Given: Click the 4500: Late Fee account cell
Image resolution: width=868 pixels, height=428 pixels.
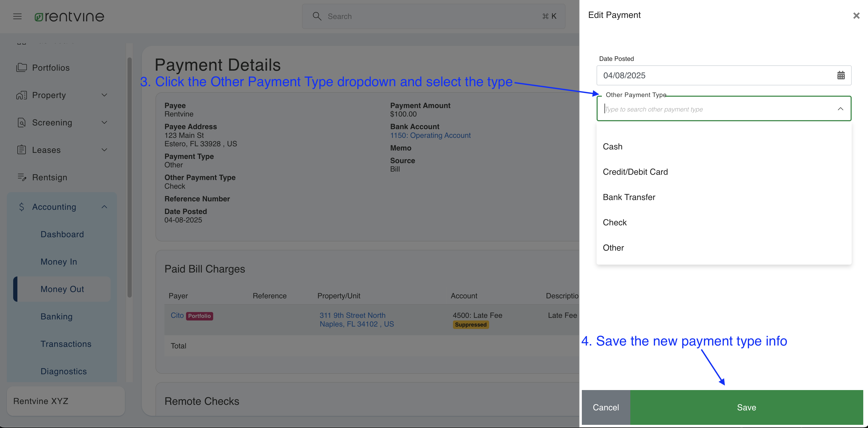Looking at the screenshot, I should pos(477,315).
